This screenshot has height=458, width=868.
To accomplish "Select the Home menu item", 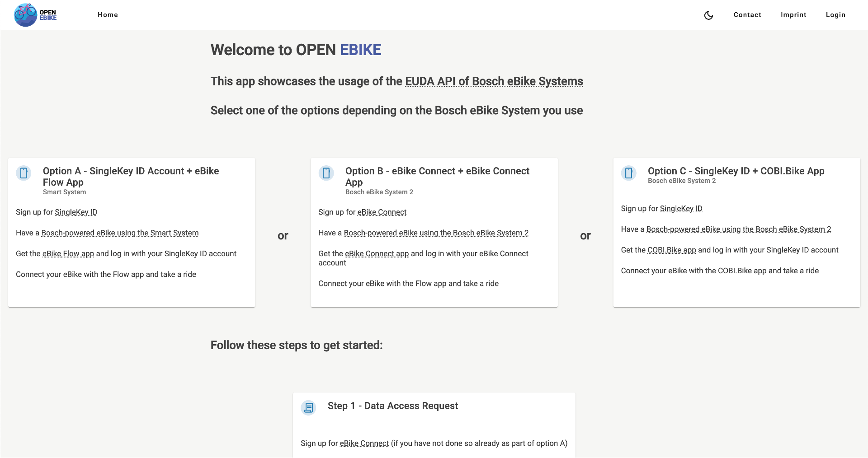I will tap(108, 14).
